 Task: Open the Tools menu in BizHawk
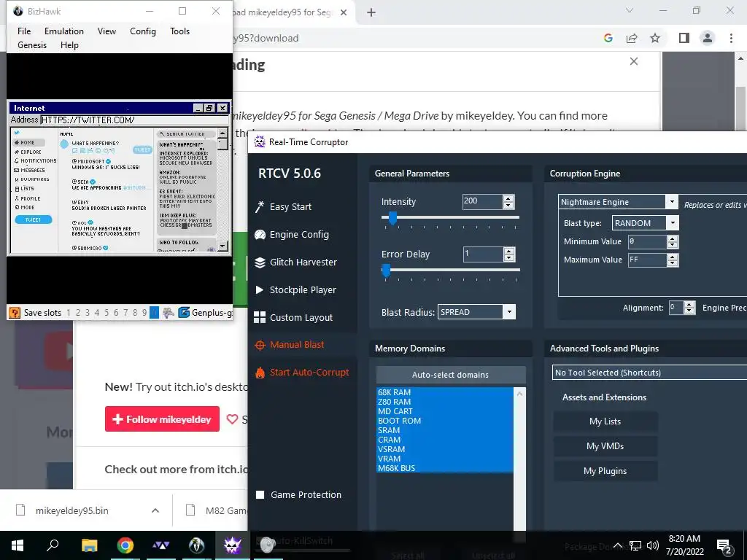pyautogui.click(x=179, y=31)
